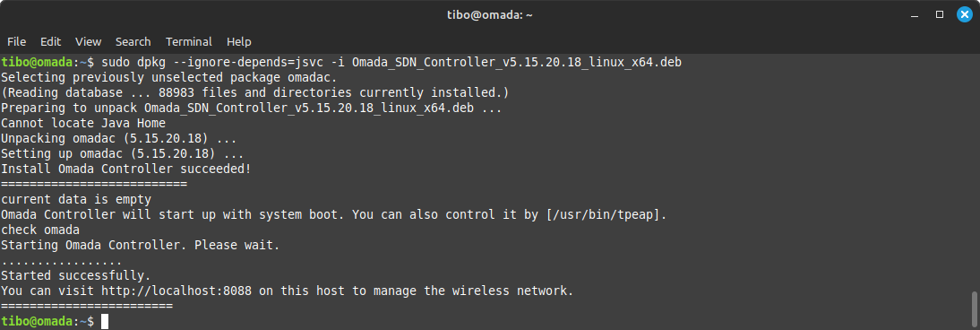Image resolution: width=980 pixels, height=330 pixels.
Task: Maximize the terminal window
Action: click(940, 14)
